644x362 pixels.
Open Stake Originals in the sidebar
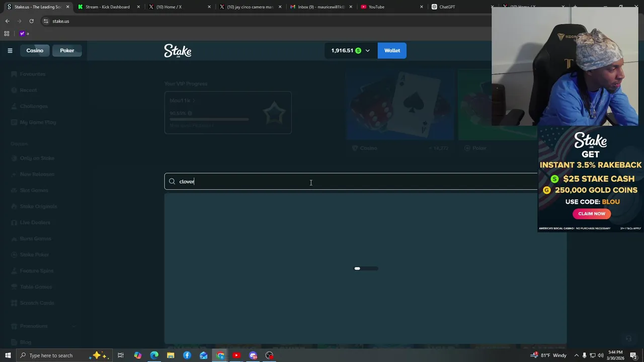[x=38, y=206]
